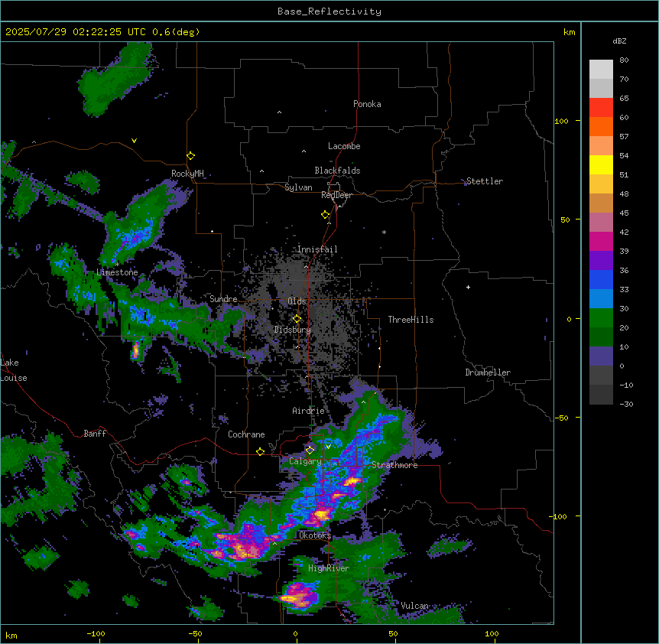Click the RockyMH label

click(187, 174)
